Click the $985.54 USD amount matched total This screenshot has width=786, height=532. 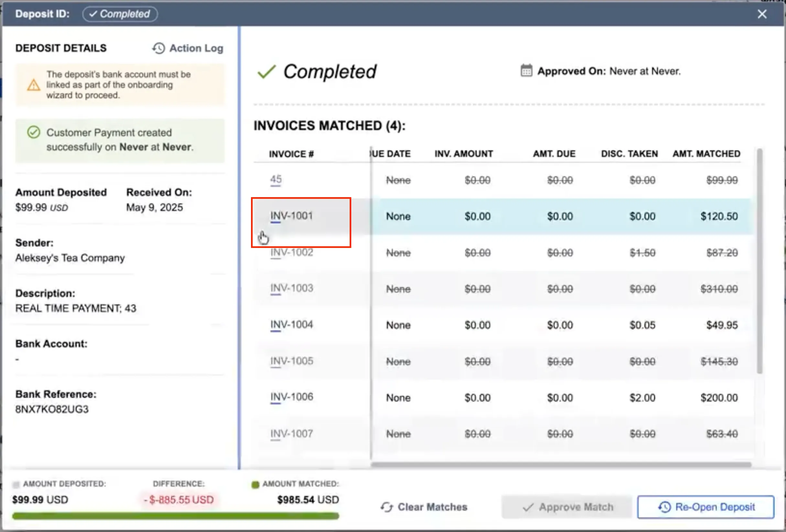(308, 500)
